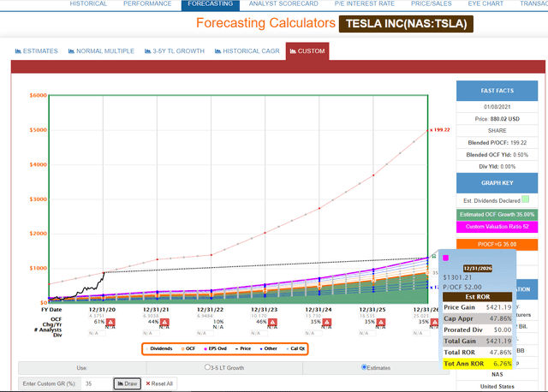Switch to the 3-5Y TL GROWTH tab
This screenshot has width=548, height=392.
175,51
